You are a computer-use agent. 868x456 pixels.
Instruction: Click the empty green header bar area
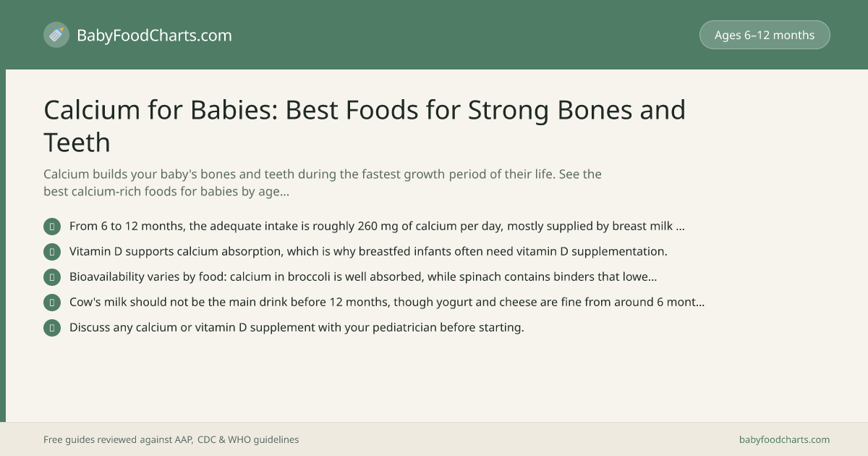click(x=463, y=35)
